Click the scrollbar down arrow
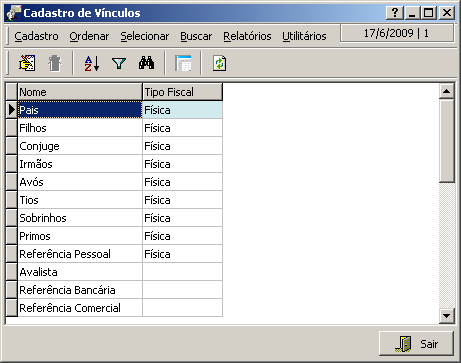The height and width of the screenshot is (363, 461). pyautogui.click(x=447, y=315)
